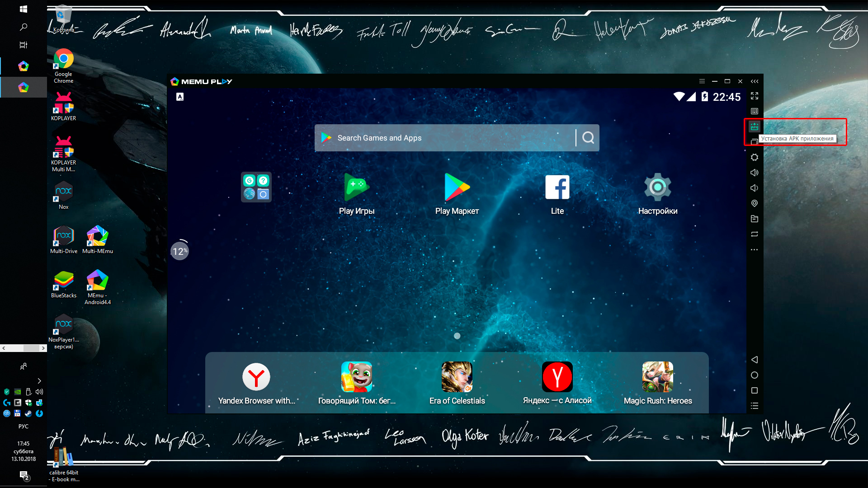Open Windows search magnifier on taskbar
This screenshot has width=868, height=488.
[24, 27]
